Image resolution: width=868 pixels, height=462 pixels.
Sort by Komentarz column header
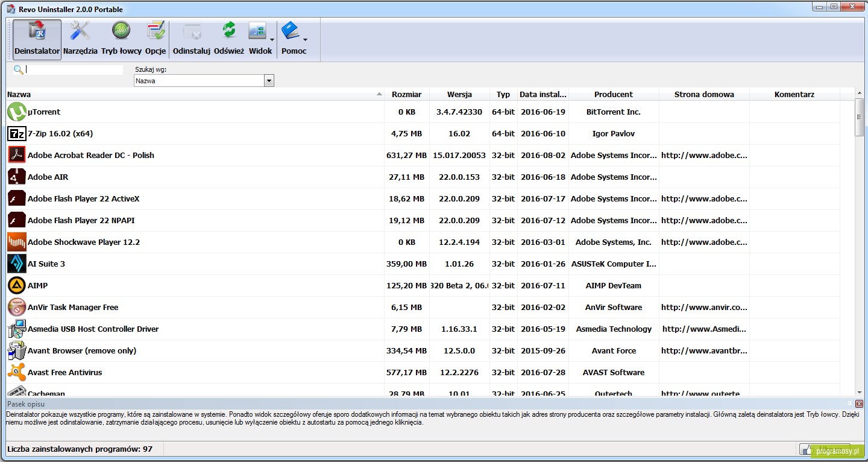(x=794, y=94)
